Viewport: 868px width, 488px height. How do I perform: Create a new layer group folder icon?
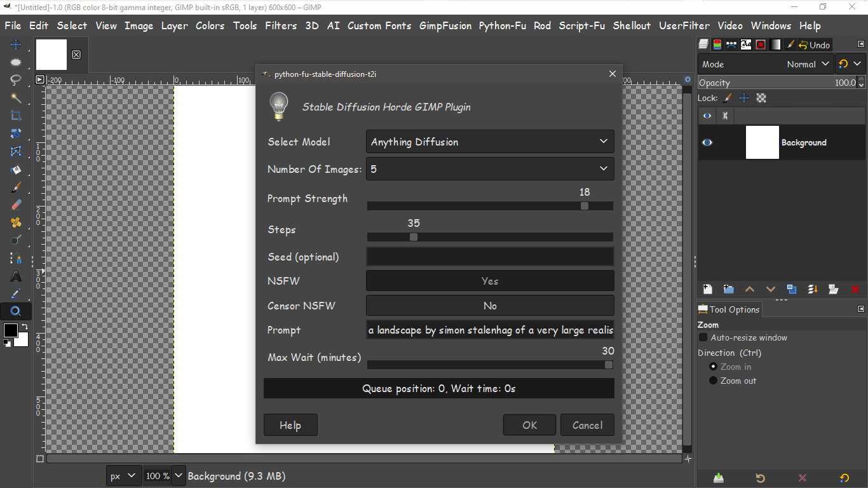pyautogui.click(x=728, y=290)
